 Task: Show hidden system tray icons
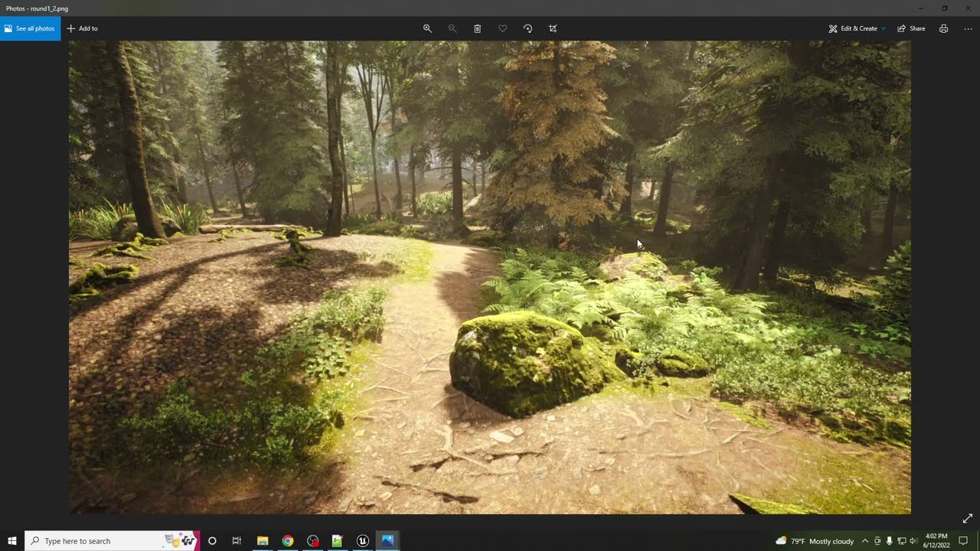[x=865, y=541]
